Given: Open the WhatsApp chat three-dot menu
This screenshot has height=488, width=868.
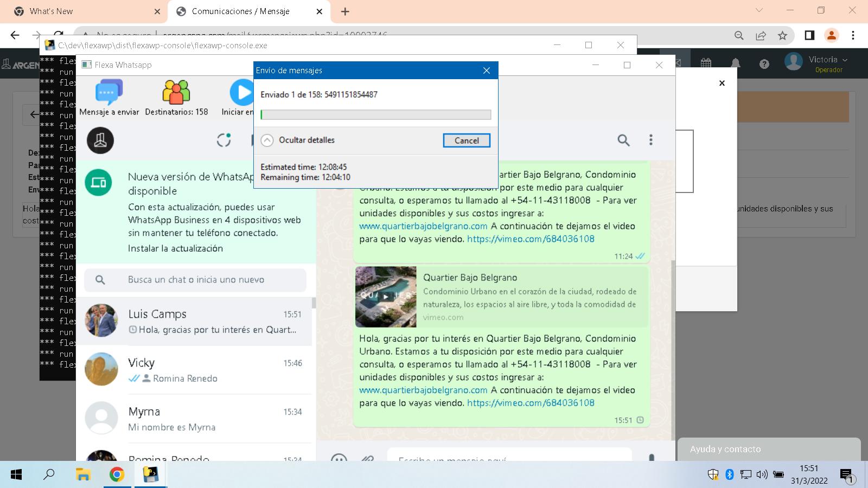Looking at the screenshot, I should coord(651,140).
